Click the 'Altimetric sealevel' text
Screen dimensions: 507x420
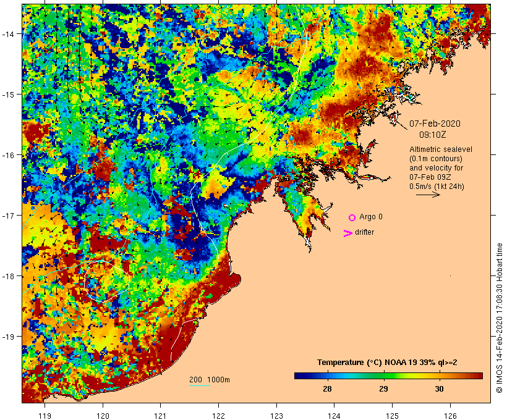click(x=441, y=149)
